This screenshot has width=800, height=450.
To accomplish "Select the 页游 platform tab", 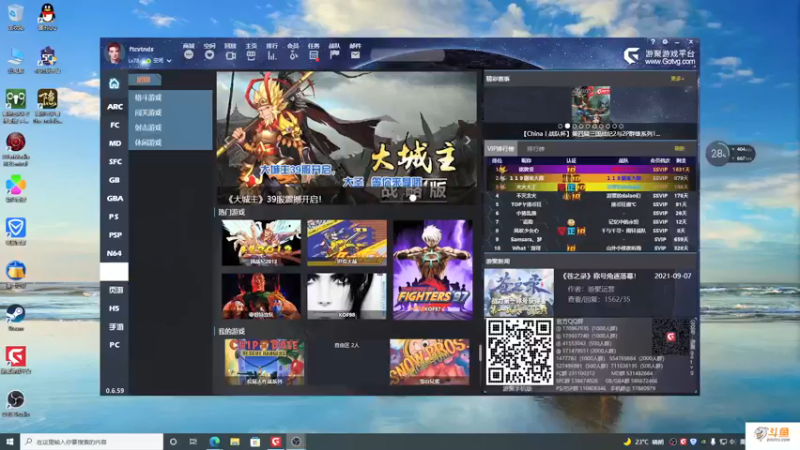I will (x=115, y=290).
